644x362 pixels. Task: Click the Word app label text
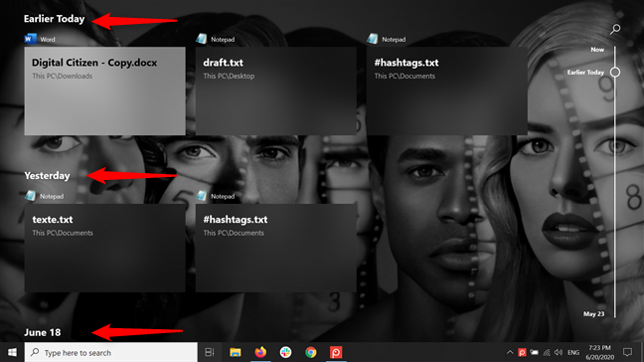pyautogui.click(x=48, y=40)
